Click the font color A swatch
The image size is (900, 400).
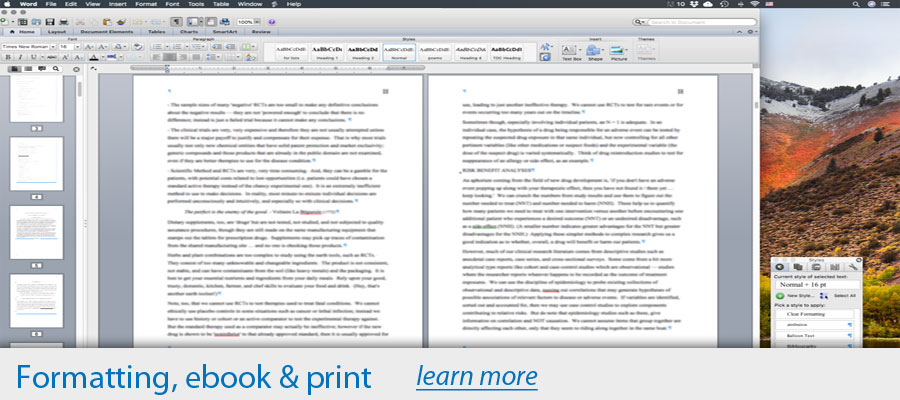94,57
